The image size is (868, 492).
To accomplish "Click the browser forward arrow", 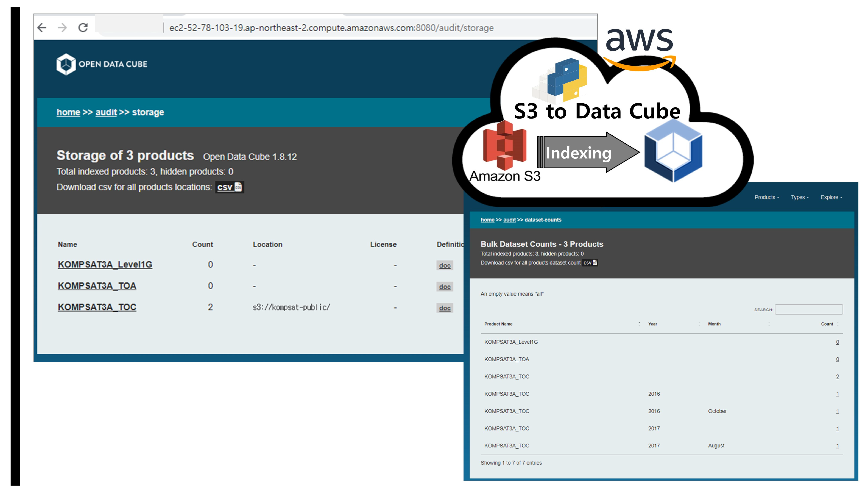I will click(x=62, y=28).
